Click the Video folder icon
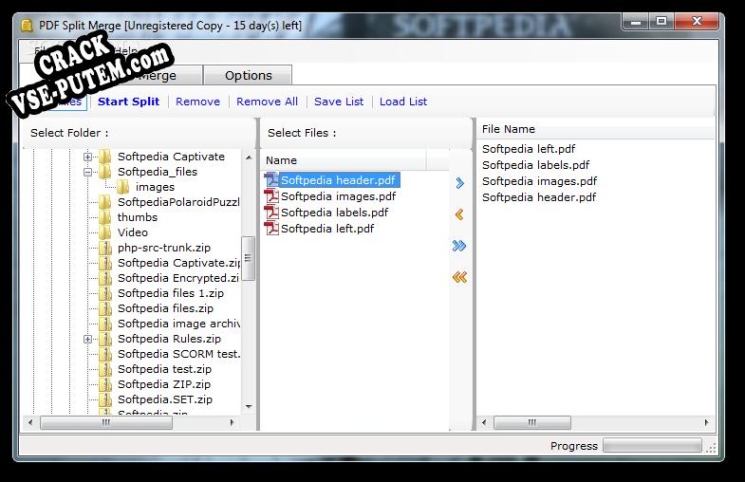 click(x=105, y=232)
